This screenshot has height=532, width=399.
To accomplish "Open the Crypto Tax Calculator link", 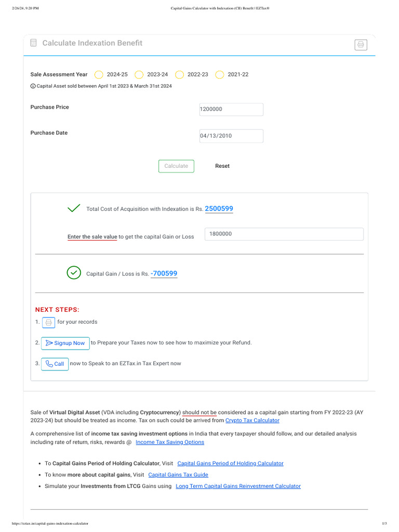I will tap(252, 420).
